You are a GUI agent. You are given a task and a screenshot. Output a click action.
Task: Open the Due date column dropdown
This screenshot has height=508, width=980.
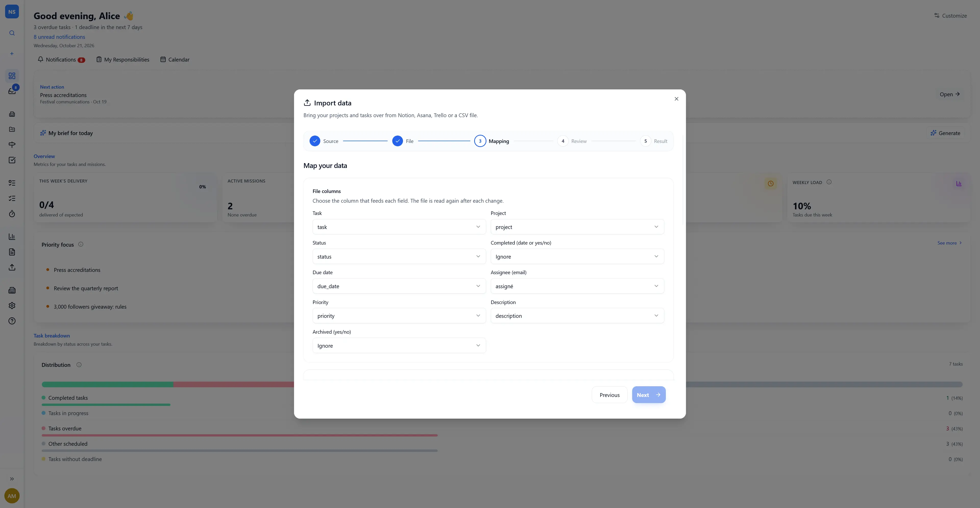399,286
